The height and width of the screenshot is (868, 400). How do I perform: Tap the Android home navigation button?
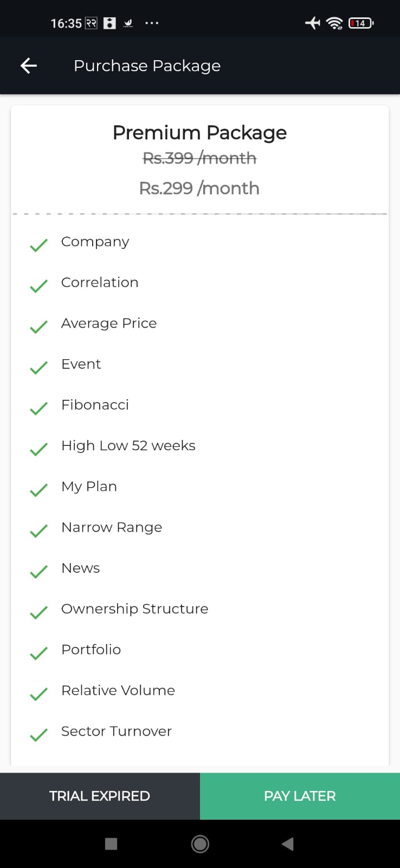tap(200, 844)
